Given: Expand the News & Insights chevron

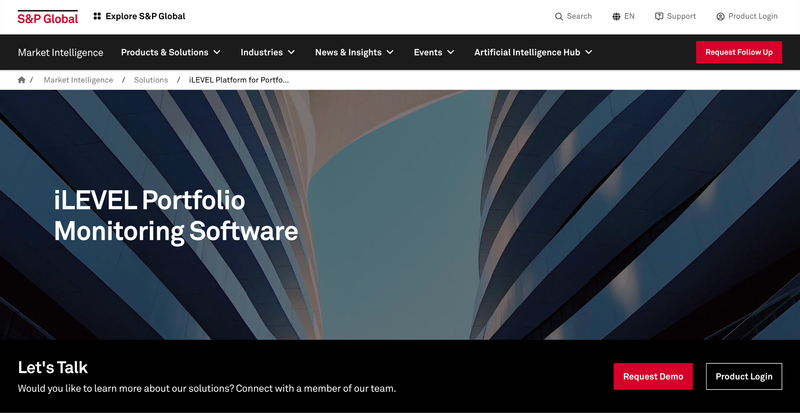Looking at the screenshot, I should coord(390,52).
